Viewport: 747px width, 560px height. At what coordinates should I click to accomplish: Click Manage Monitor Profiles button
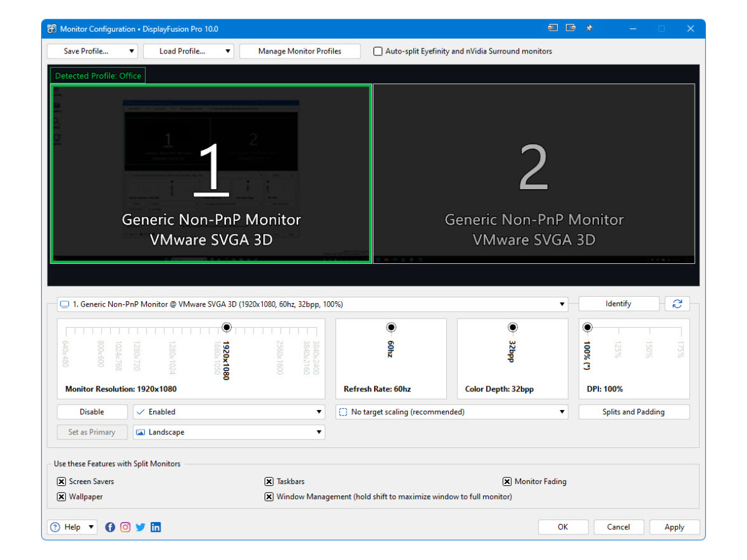click(x=299, y=51)
